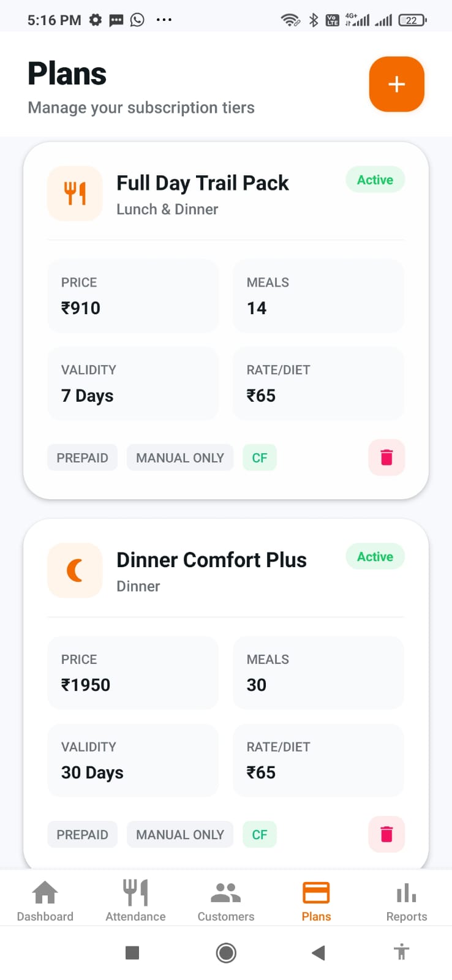Tap Active badge on Dinner Comfort Plus
452x980 pixels.
(375, 557)
